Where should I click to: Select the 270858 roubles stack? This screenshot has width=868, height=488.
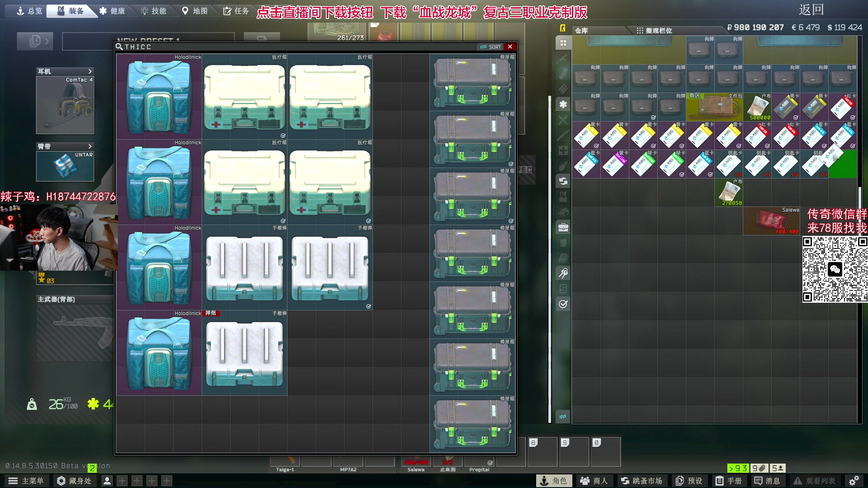tap(729, 192)
